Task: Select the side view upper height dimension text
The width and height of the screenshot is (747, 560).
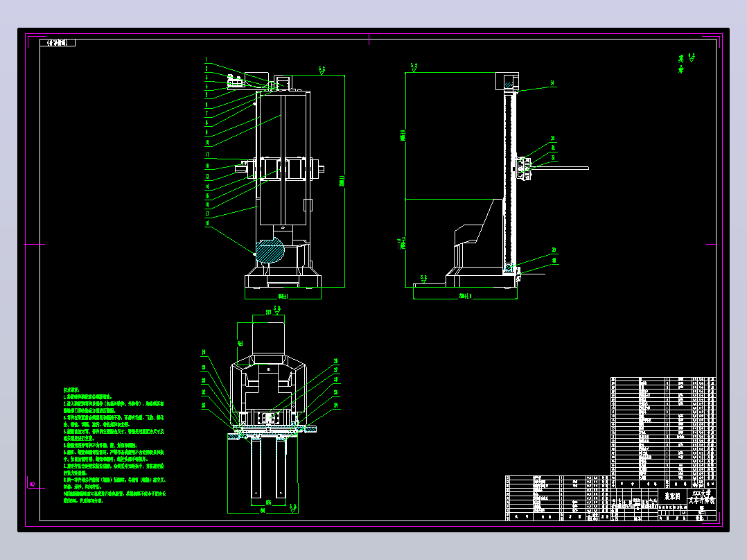Action: click(403, 135)
